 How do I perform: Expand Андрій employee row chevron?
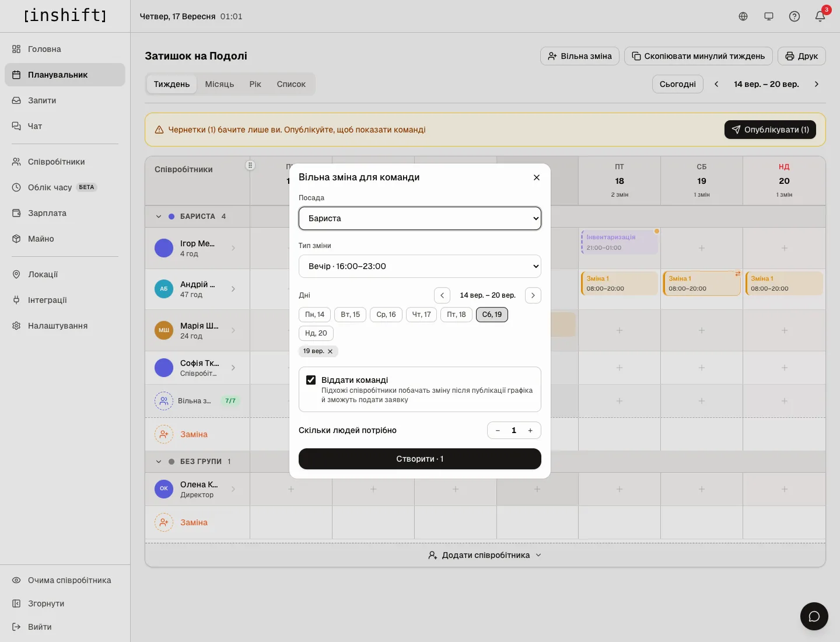point(233,289)
